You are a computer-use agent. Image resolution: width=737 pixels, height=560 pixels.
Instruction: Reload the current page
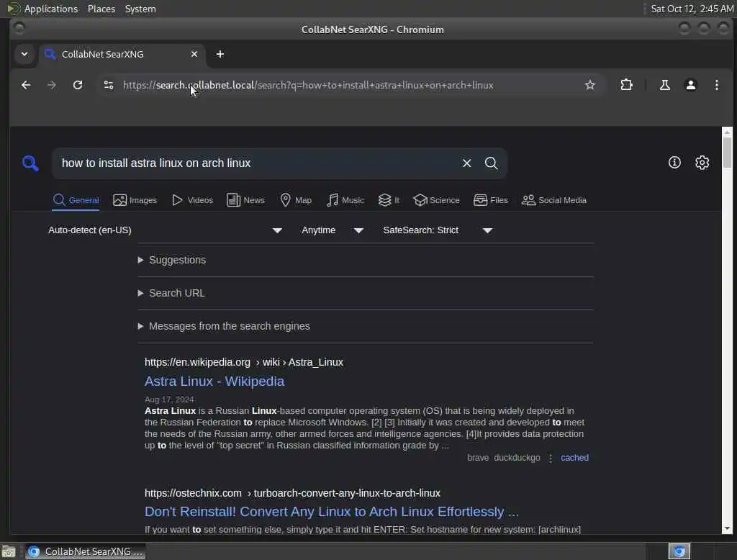[78, 85]
